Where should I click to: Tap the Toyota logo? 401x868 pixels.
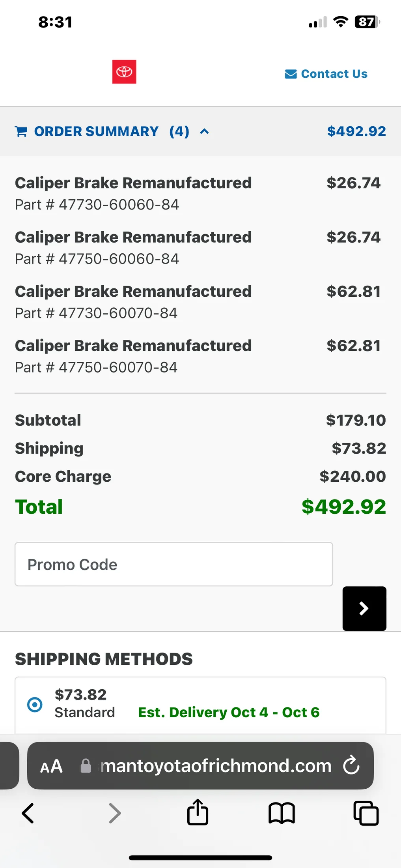click(124, 72)
